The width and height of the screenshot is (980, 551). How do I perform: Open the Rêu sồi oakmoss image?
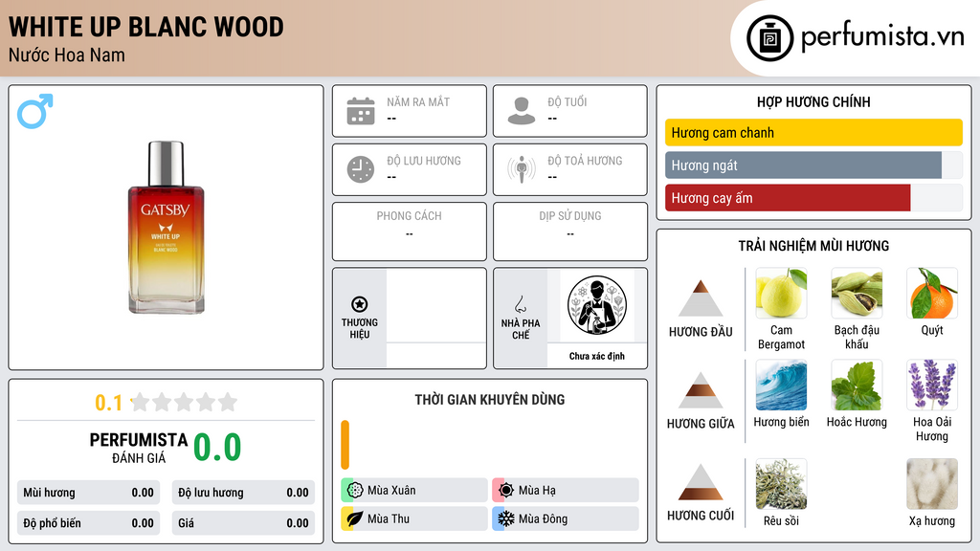781,484
